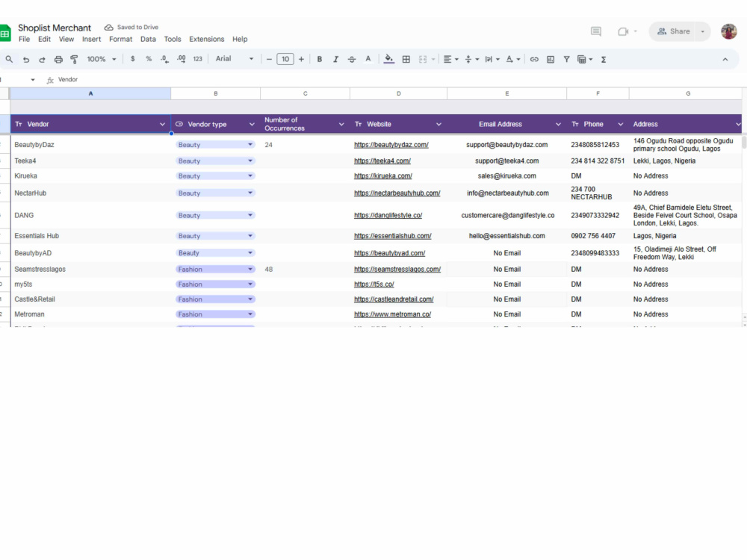Create a filter
Viewport: 747px width, 560px height.
[566, 59]
